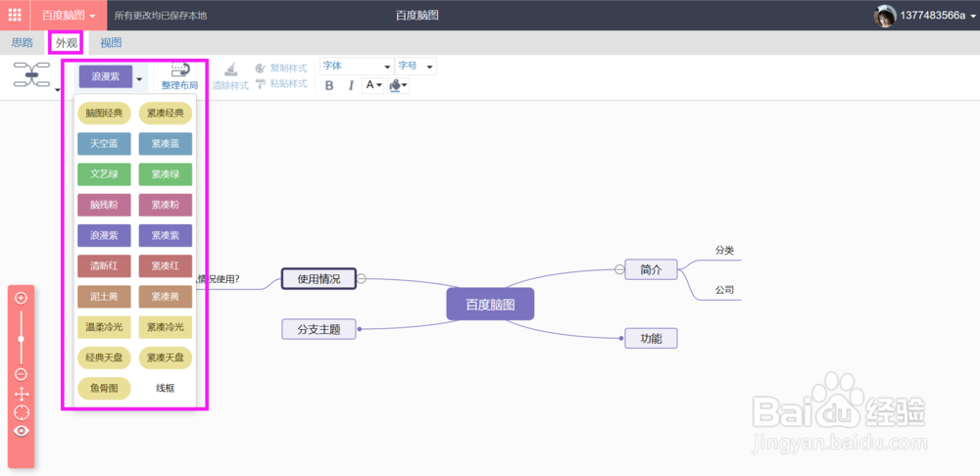980x476 pixels.
Task: Select the 紧凑蓝 theme
Action: click(x=166, y=144)
